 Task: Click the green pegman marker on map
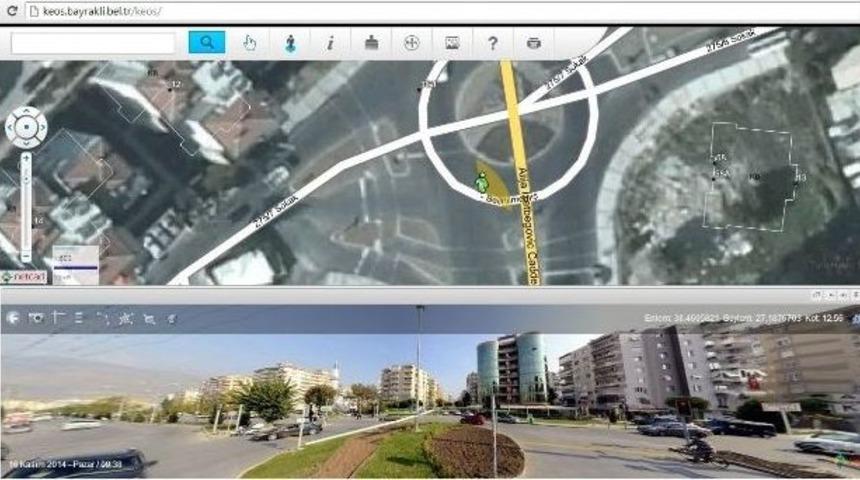(482, 182)
